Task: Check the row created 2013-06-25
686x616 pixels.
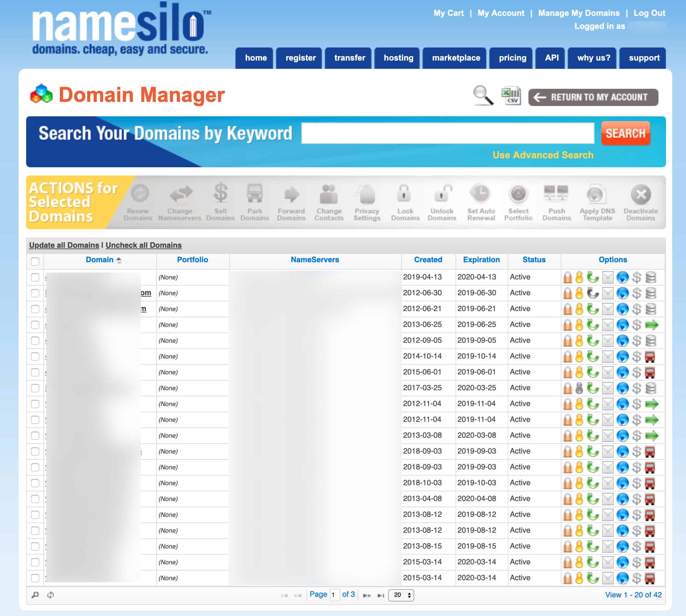Action: click(35, 325)
